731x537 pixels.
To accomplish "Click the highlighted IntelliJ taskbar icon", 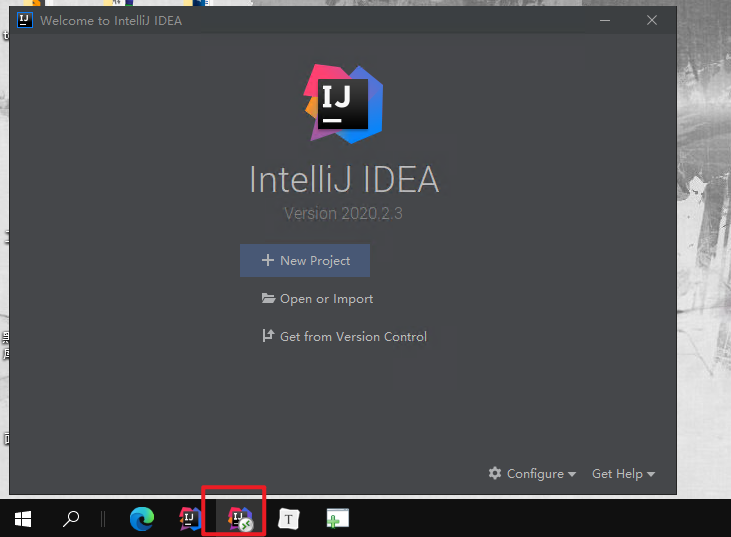I will [238, 518].
